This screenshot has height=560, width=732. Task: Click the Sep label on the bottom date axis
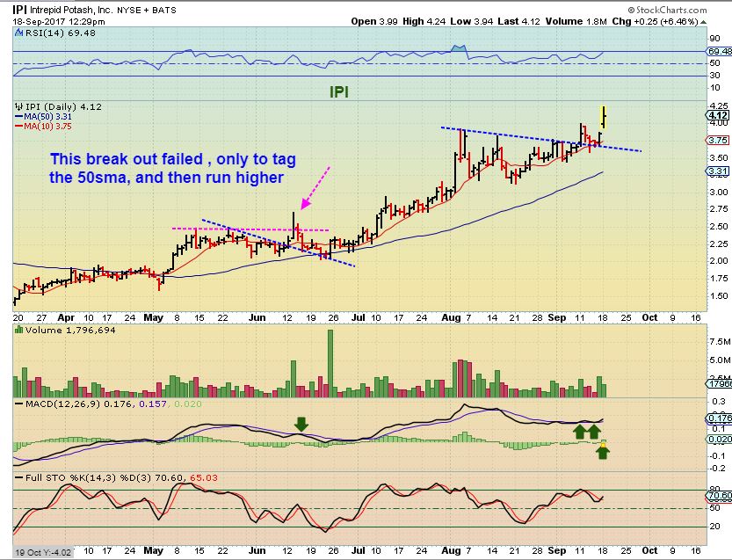(x=557, y=550)
